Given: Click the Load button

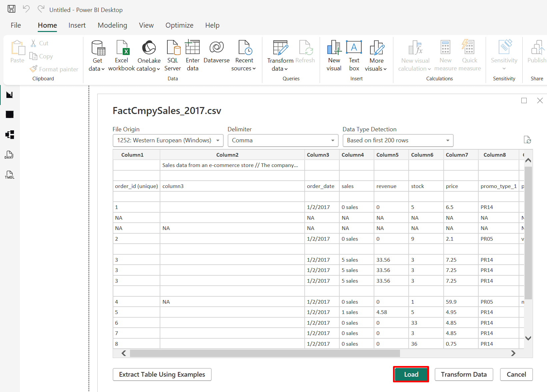Looking at the screenshot, I should [x=411, y=374].
